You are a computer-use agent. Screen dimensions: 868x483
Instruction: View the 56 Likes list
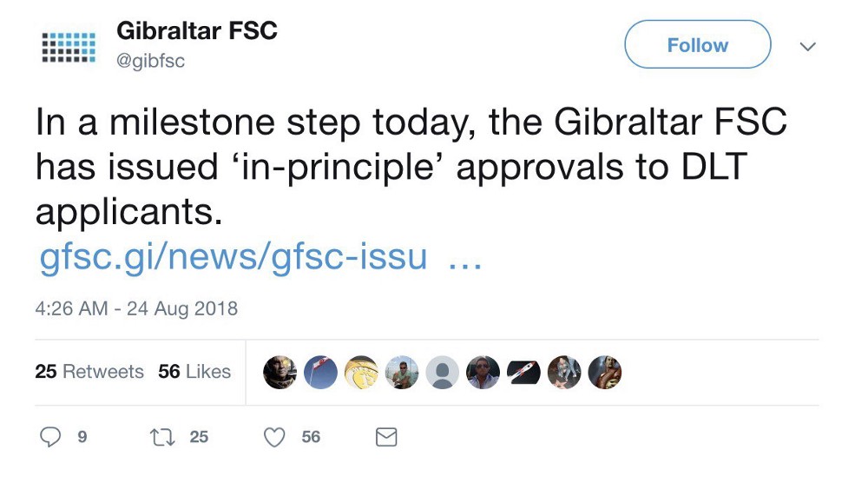[x=194, y=372]
